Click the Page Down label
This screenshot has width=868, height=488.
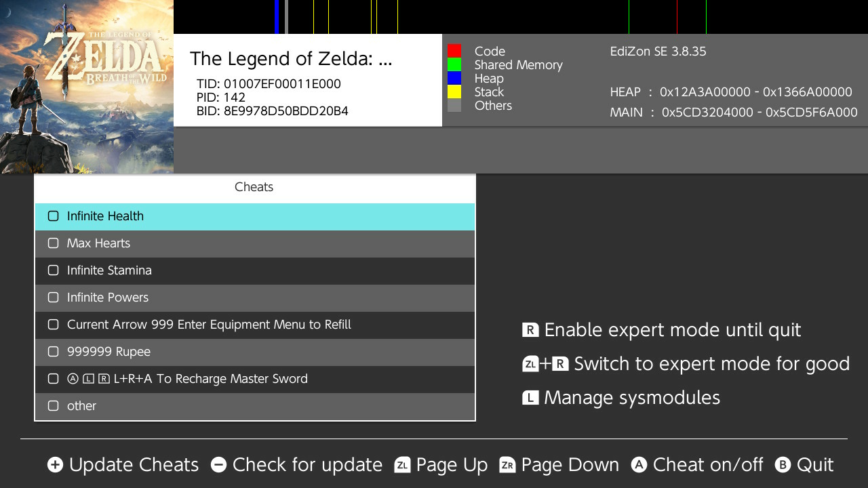coord(570,465)
